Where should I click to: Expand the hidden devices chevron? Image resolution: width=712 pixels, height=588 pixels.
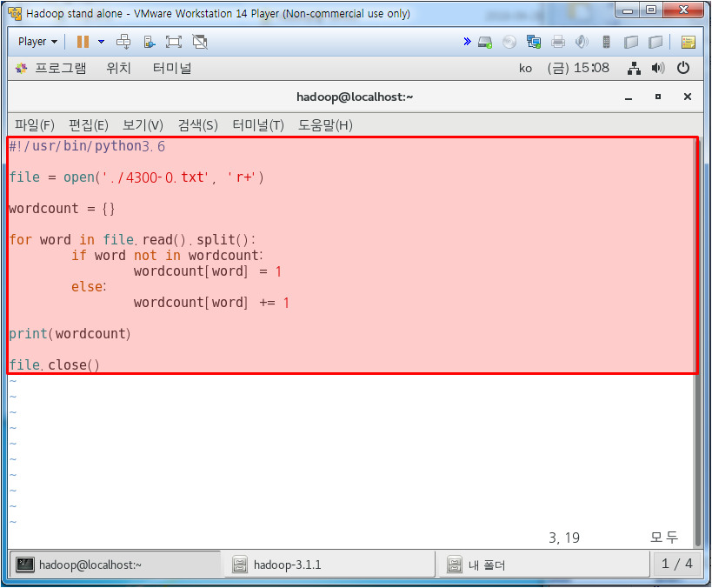point(467,42)
